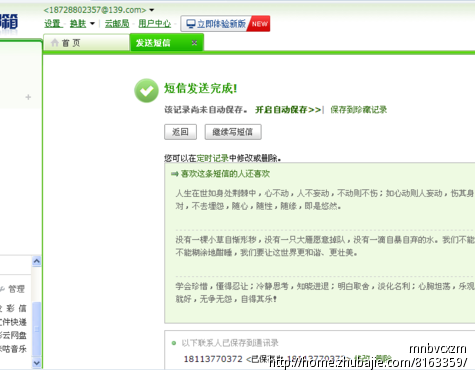475x370 pixels.
Task: Open 文件快递 in the sidebar
Action: point(13,322)
